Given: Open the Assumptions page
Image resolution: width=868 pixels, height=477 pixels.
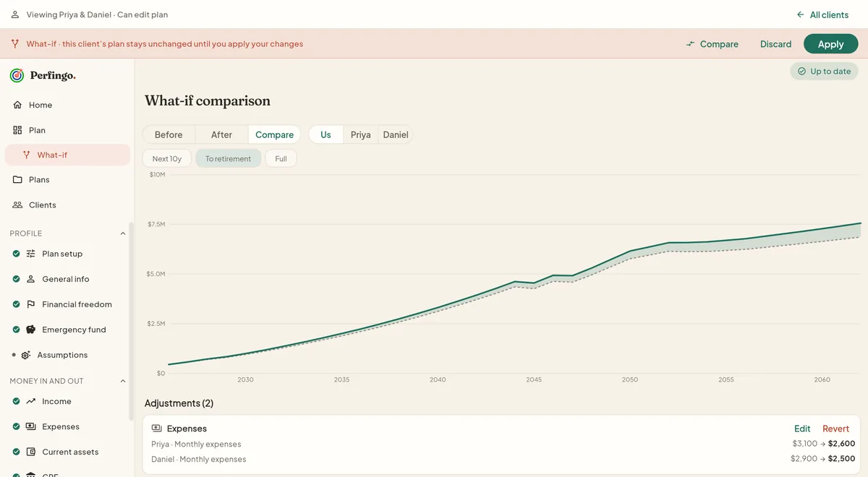Looking at the screenshot, I should (x=67, y=355).
